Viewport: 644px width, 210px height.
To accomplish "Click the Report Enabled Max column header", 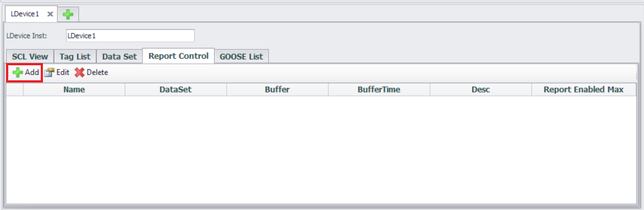I will point(584,90).
